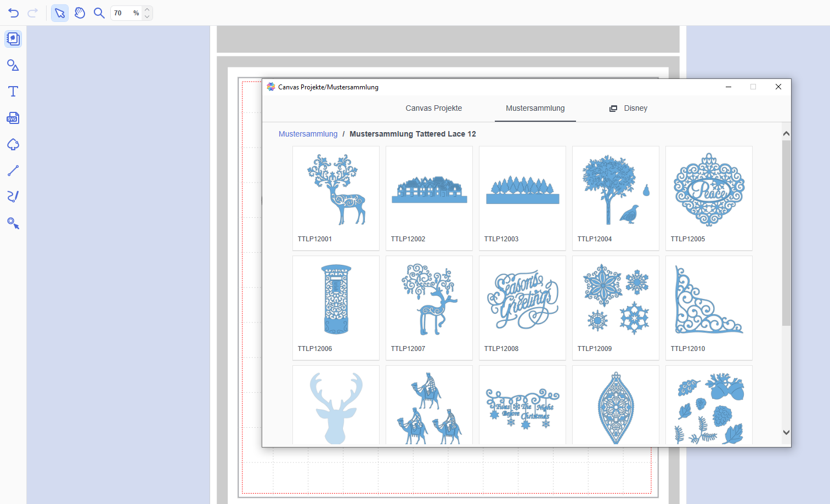Viewport: 830px width, 504px height.
Task: Increase zoom with the up stepper arrow
Action: pyautogui.click(x=146, y=9)
